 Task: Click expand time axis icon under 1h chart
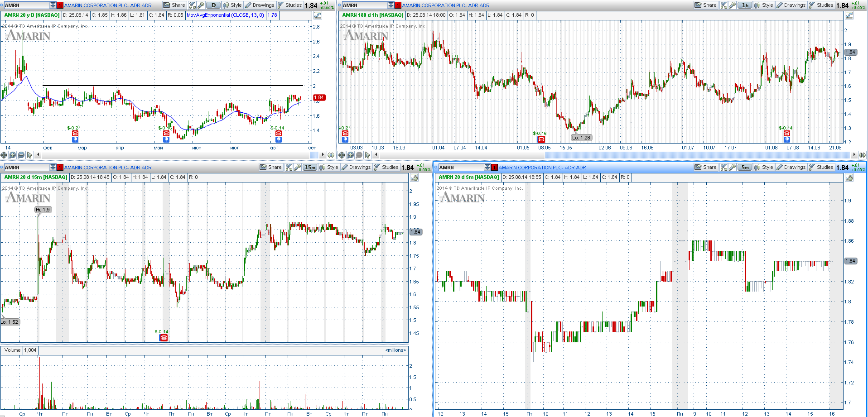pos(863,155)
